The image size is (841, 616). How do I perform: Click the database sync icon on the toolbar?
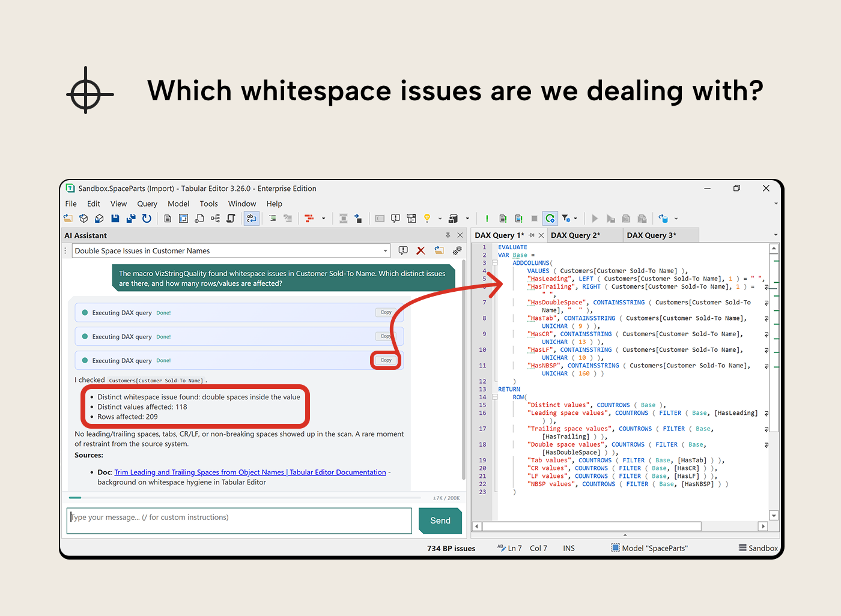click(x=663, y=218)
